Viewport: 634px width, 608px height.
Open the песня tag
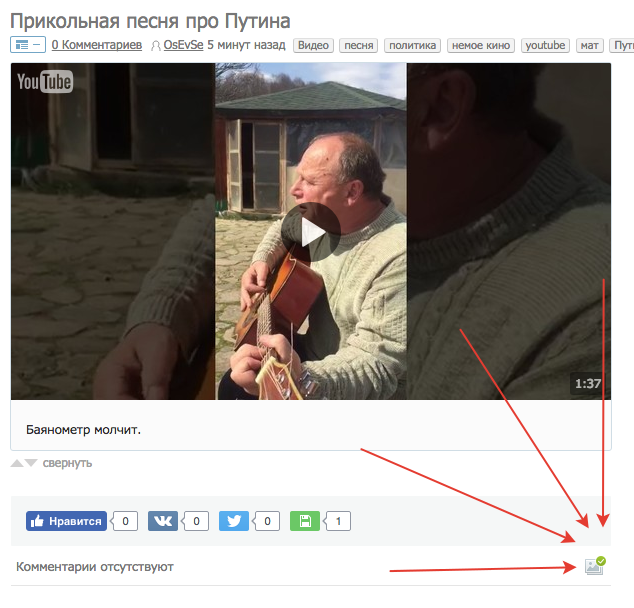pos(359,45)
